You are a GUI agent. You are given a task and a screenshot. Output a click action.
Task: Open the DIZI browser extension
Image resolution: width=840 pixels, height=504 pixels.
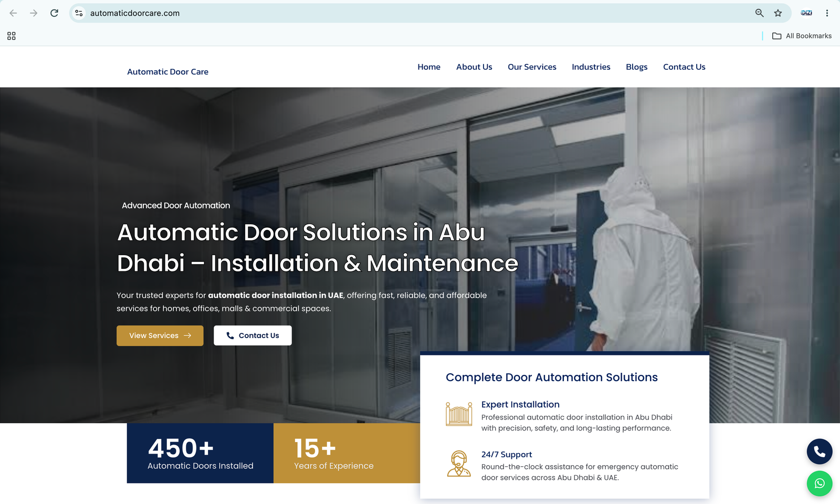pyautogui.click(x=806, y=13)
